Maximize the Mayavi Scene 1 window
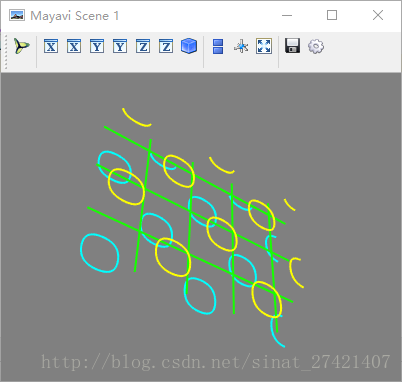Screen dimensions: 402x382 [x=332, y=15]
